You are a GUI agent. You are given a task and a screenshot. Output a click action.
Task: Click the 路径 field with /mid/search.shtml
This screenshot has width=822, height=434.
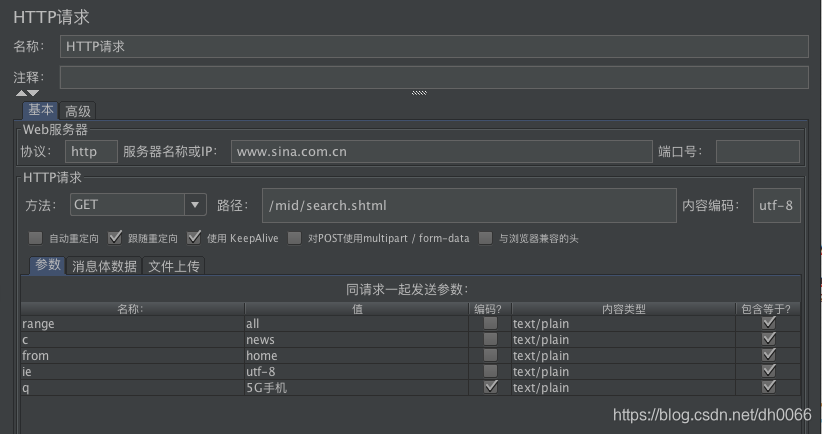click(469, 205)
